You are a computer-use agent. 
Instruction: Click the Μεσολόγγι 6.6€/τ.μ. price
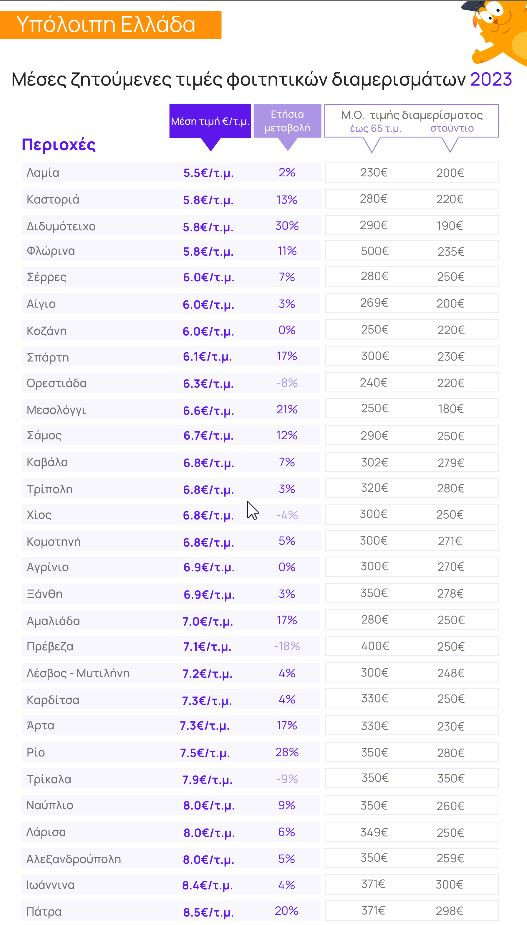point(208,410)
